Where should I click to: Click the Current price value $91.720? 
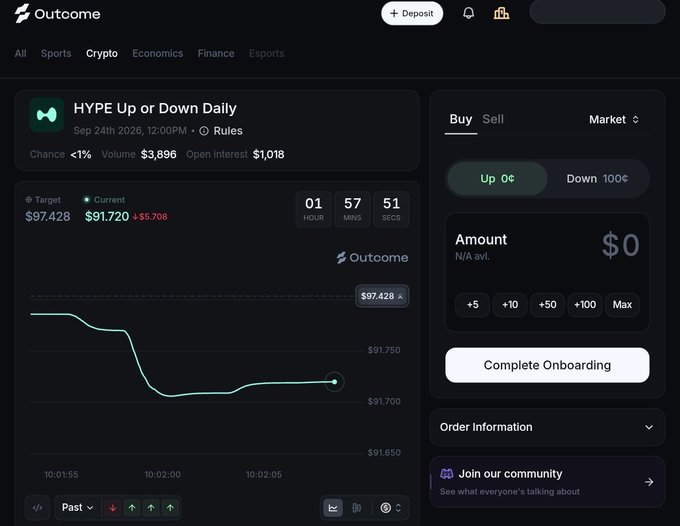coord(107,216)
